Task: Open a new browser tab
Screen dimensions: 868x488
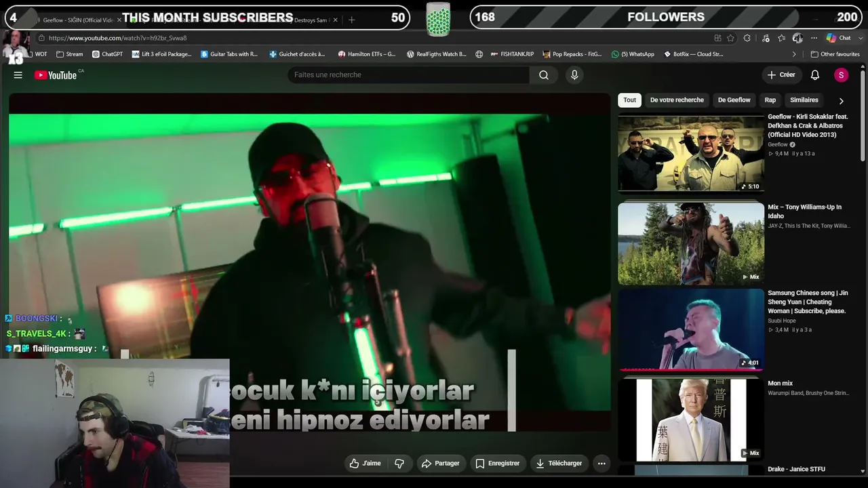Action: [x=351, y=20]
